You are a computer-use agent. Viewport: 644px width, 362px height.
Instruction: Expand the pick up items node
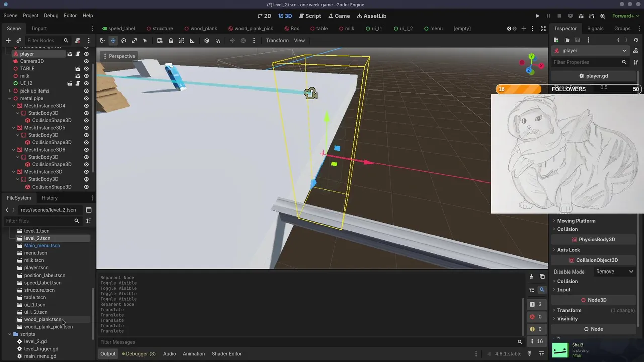(x=9, y=91)
